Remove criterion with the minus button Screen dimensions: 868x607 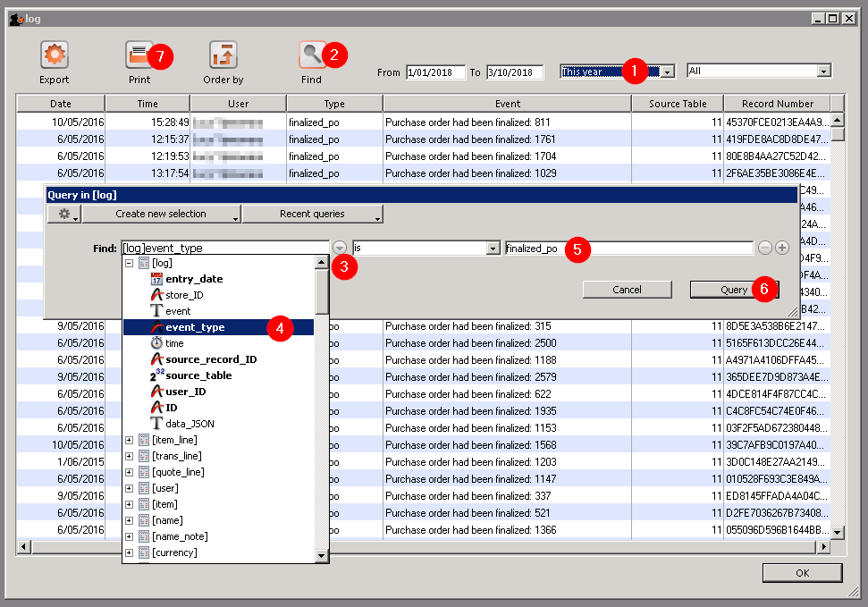(765, 248)
